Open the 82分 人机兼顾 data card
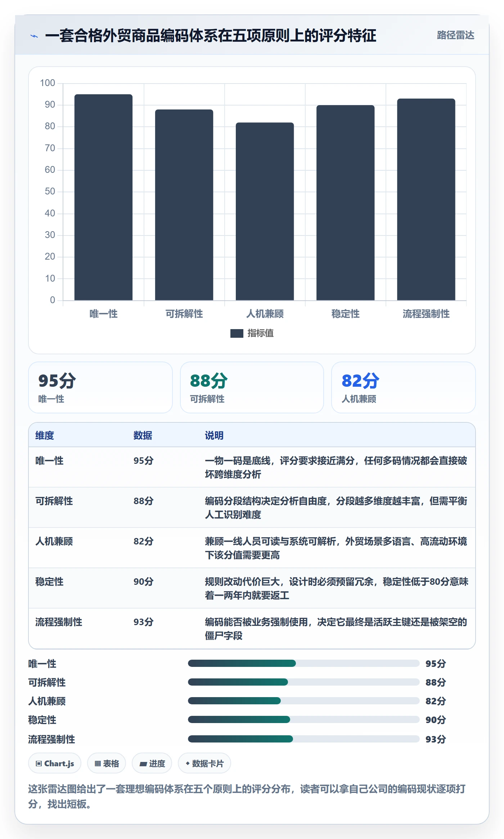 (404, 387)
